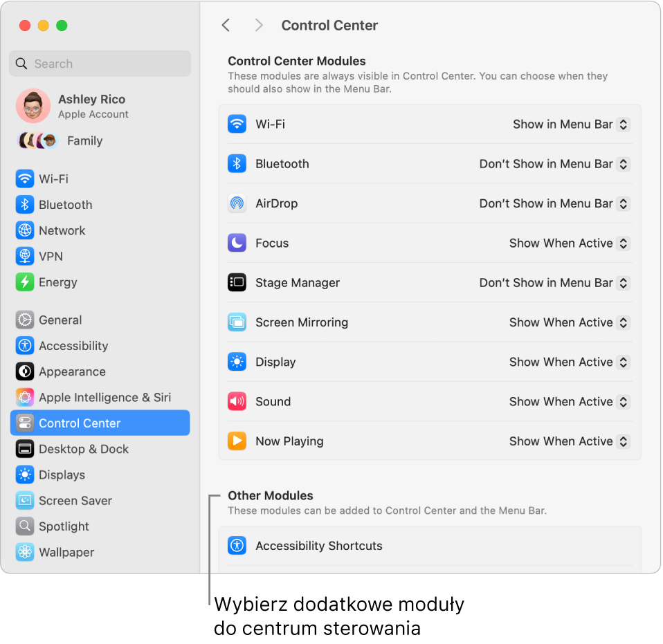Click the Accessibility icon in sidebar
The width and height of the screenshot is (663, 644).
click(x=25, y=346)
